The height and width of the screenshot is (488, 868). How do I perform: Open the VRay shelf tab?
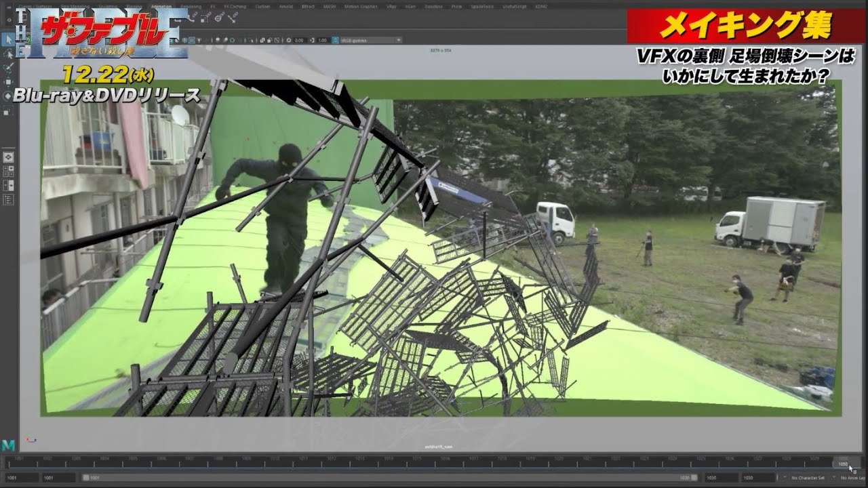[391, 7]
